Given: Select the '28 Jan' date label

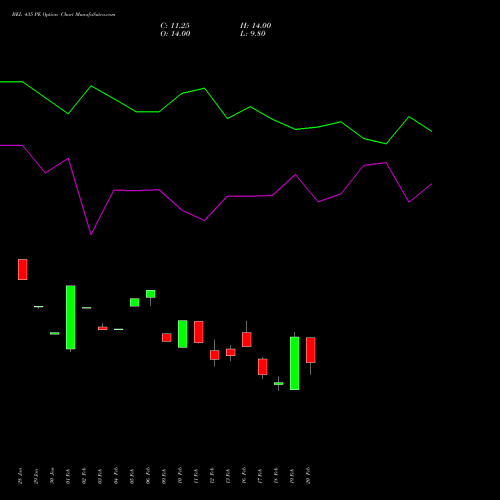Looking at the screenshot, I should pos(20,476).
